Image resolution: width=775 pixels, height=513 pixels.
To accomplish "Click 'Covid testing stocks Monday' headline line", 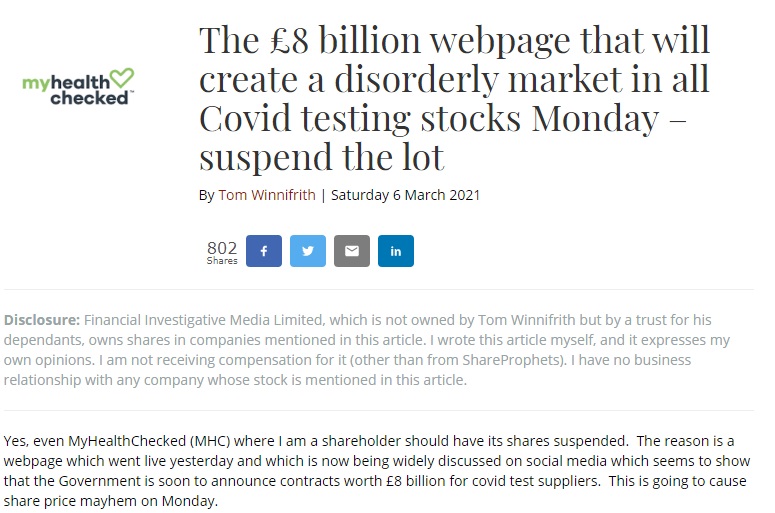I will pos(429,119).
